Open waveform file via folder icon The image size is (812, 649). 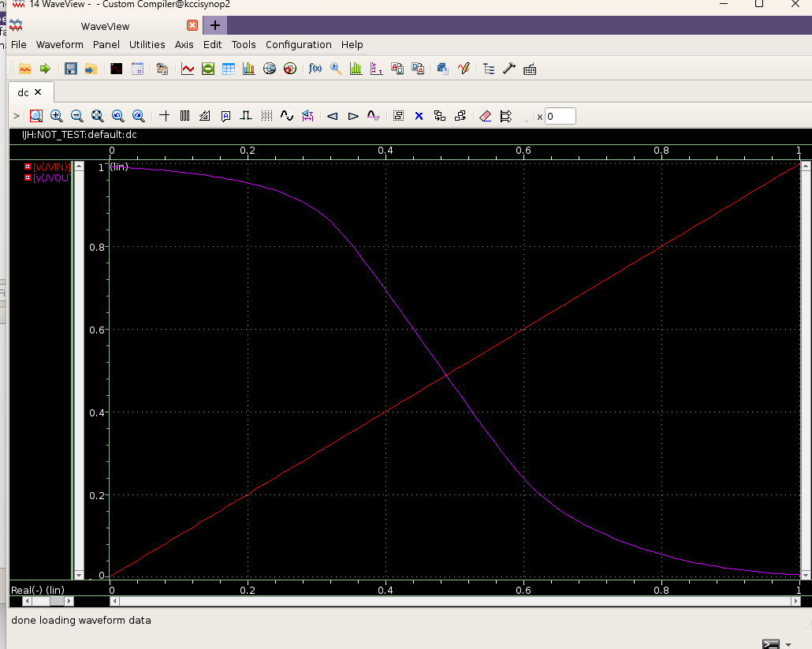[x=25, y=69]
